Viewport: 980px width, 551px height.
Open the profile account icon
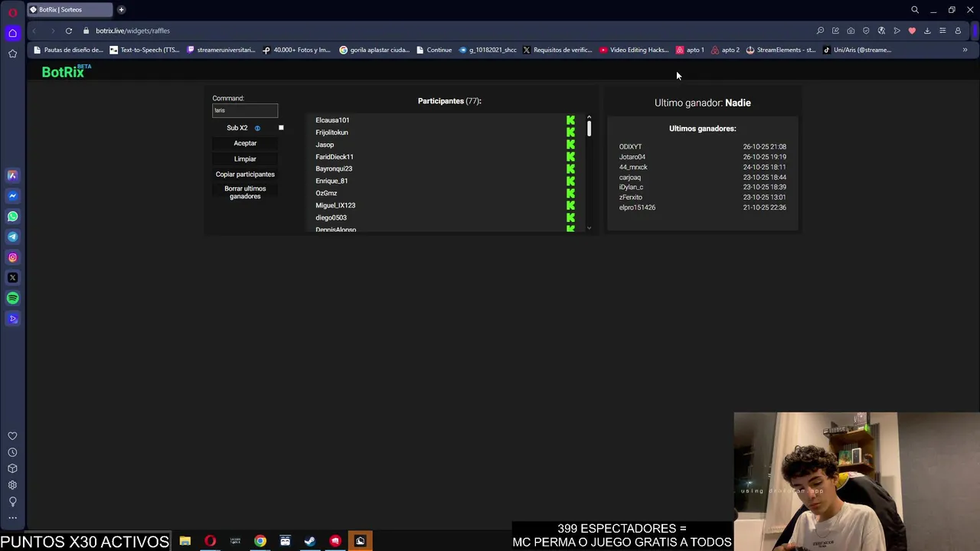pos(958,31)
